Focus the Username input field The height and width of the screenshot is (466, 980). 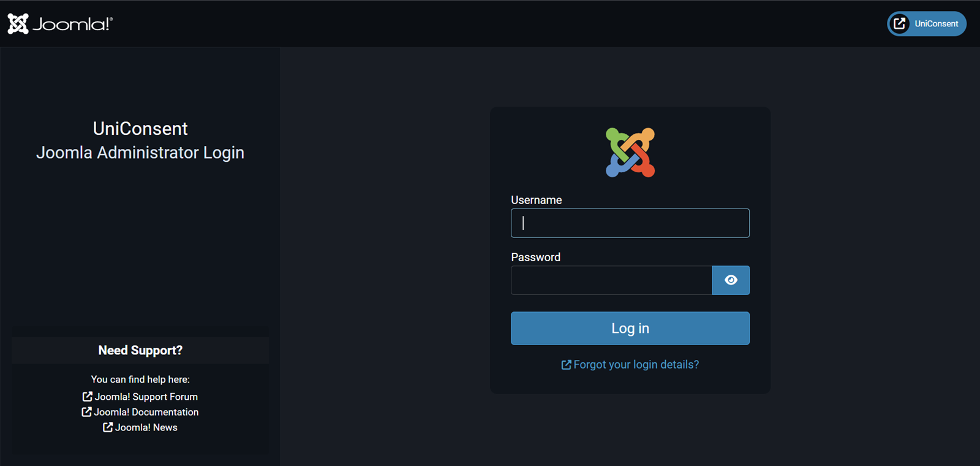pyautogui.click(x=630, y=223)
